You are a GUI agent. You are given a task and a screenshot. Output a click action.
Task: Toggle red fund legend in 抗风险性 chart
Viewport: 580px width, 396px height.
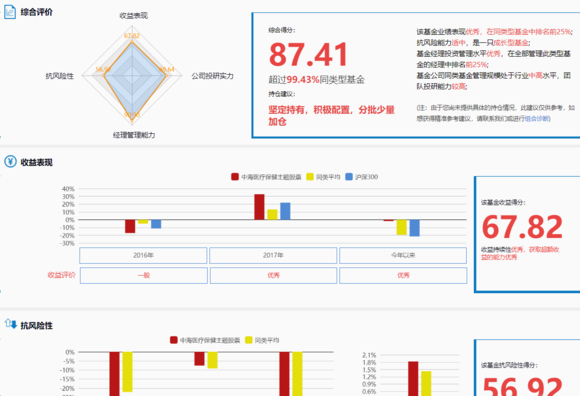pos(205,340)
